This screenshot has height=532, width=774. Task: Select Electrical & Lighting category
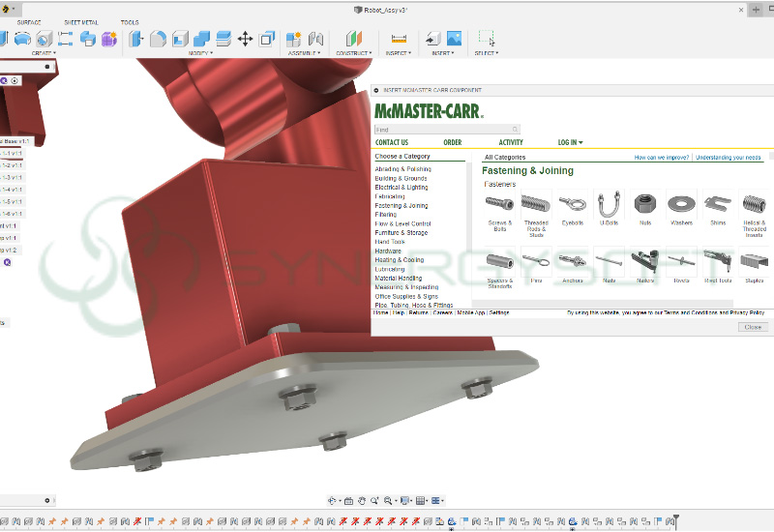402,187
